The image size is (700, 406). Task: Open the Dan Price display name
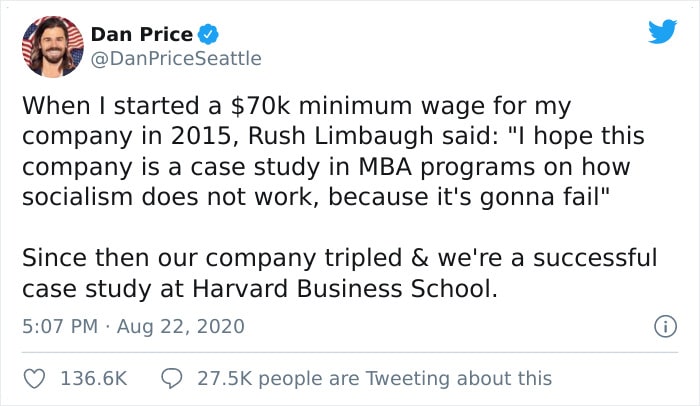[142, 34]
